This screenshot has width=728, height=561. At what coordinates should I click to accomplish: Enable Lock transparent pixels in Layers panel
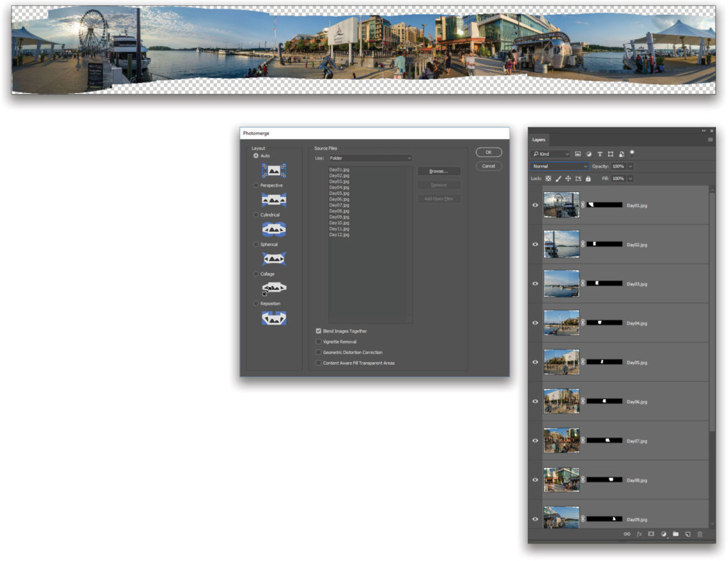click(549, 179)
